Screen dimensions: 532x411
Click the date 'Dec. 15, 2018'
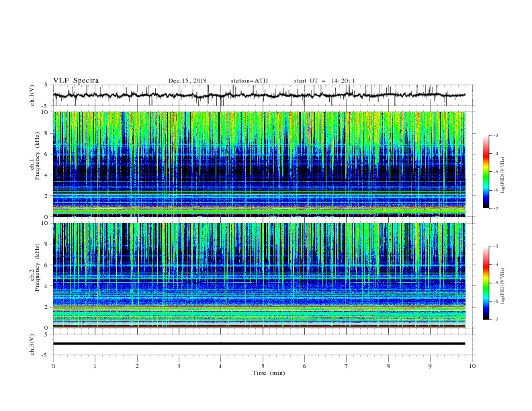(x=187, y=81)
